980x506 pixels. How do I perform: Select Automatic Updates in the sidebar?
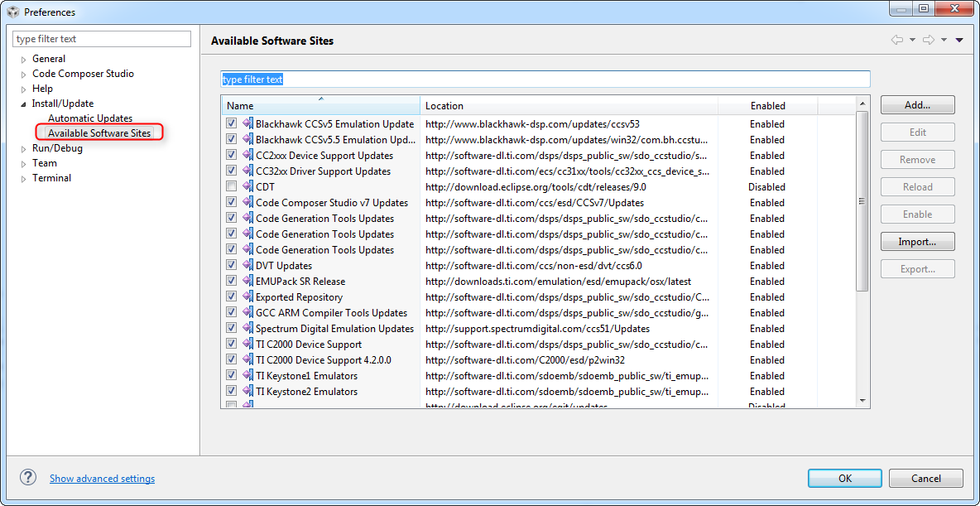(89, 118)
